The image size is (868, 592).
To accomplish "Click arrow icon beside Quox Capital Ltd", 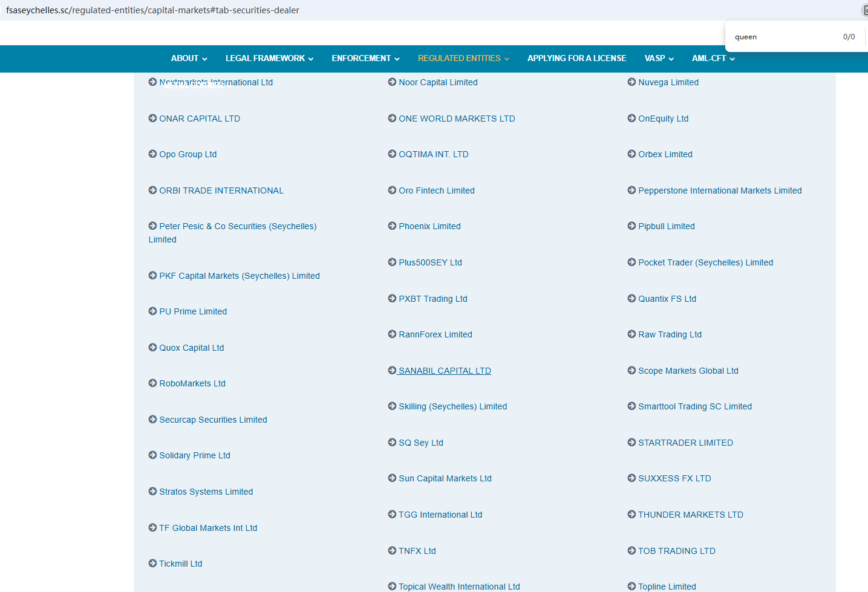I will coord(152,348).
